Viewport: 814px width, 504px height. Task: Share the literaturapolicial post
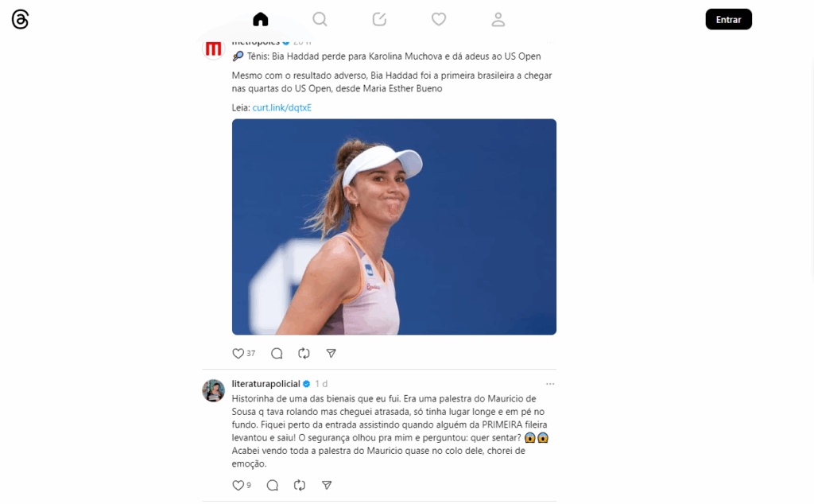(327, 485)
